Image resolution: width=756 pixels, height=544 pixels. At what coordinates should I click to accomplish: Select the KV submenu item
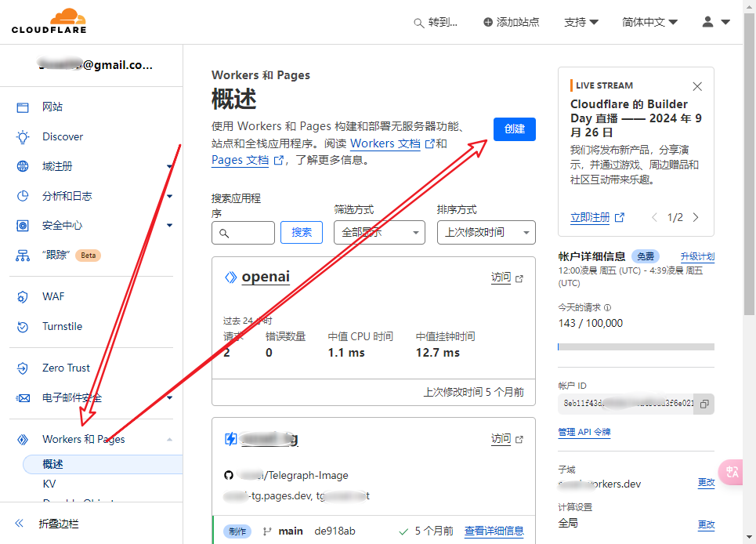(49, 484)
